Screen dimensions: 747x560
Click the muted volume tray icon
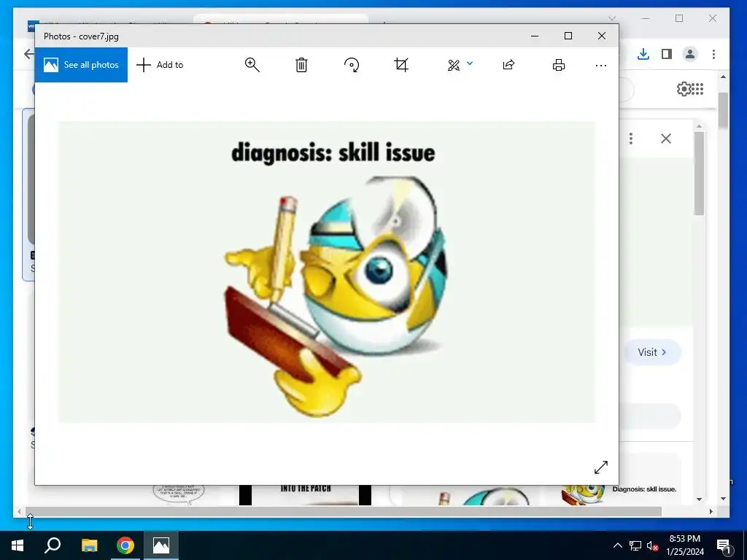[652, 546]
